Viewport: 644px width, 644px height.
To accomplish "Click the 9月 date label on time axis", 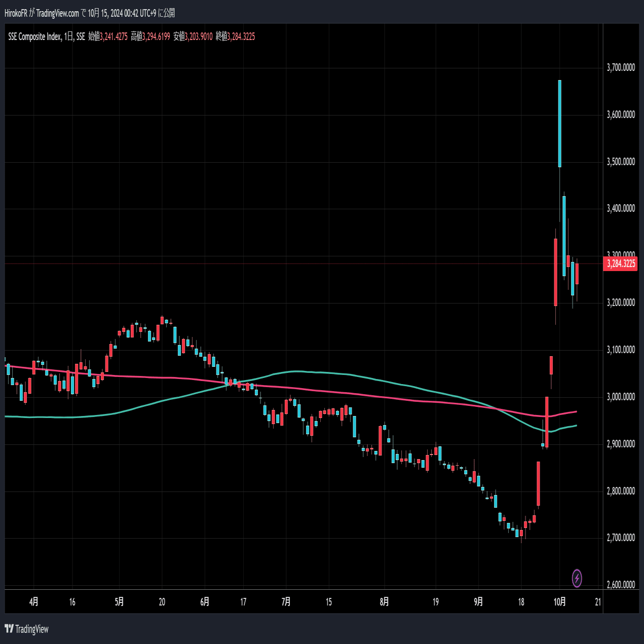I will point(478,602).
